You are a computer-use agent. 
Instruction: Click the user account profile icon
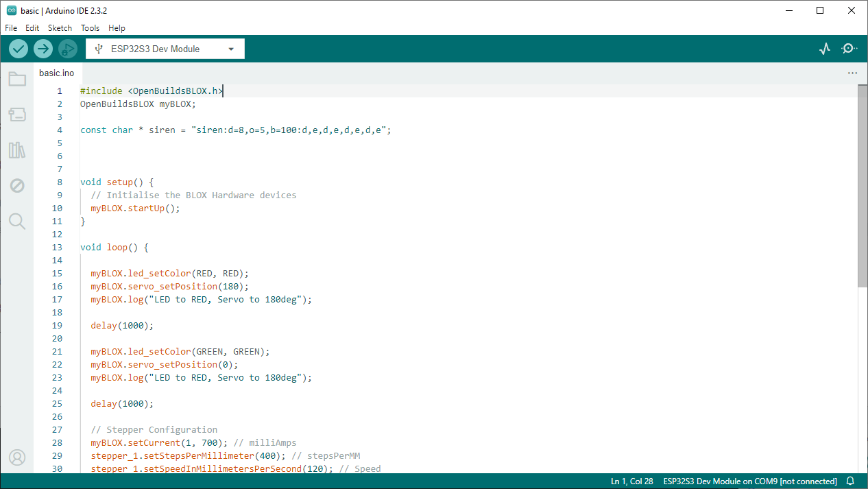point(17,457)
